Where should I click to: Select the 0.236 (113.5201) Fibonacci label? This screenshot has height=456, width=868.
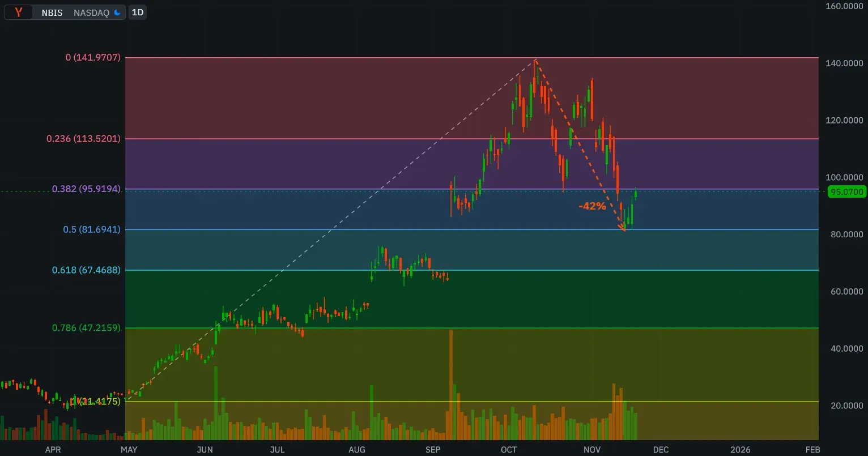coord(83,139)
